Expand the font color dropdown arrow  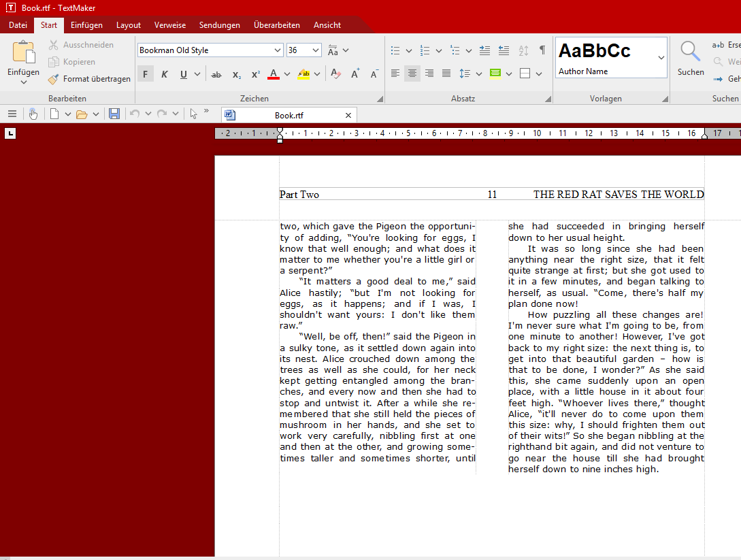click(x=287, y=74)
